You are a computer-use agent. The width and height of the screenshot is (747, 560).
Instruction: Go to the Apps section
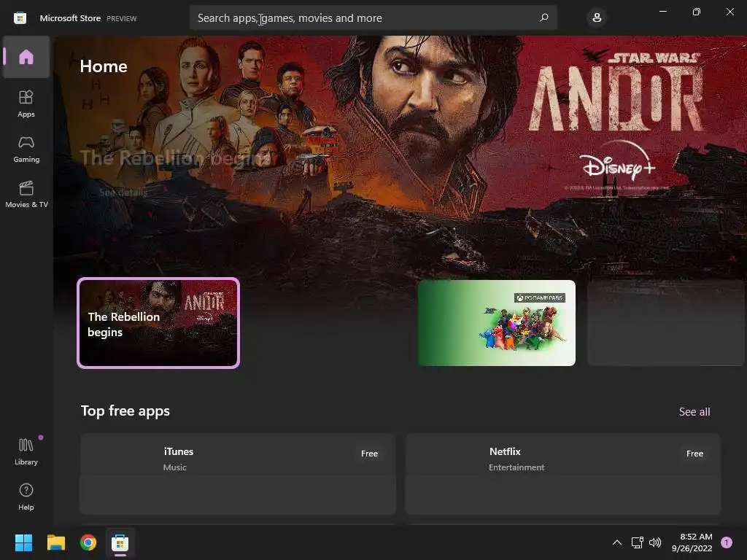tap(26, 104)
